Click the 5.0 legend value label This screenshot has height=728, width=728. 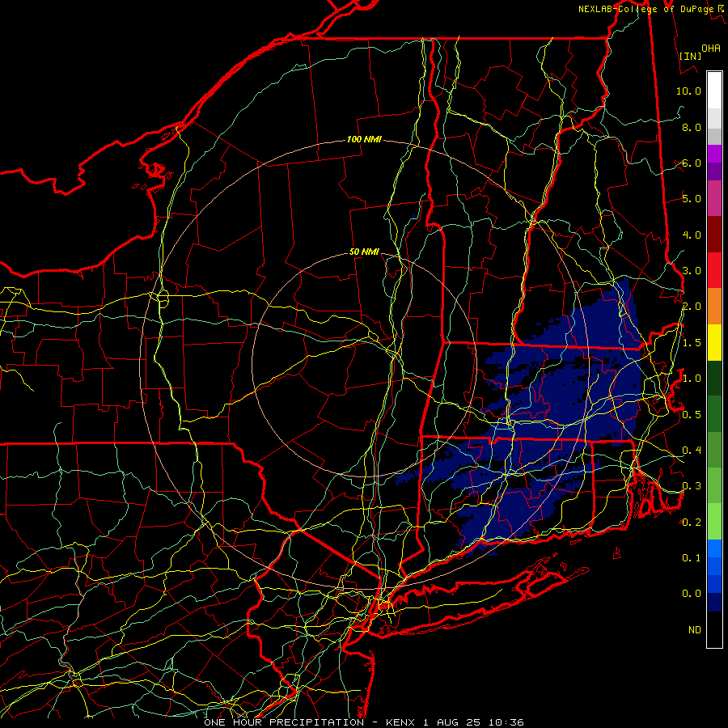[692, 199]
